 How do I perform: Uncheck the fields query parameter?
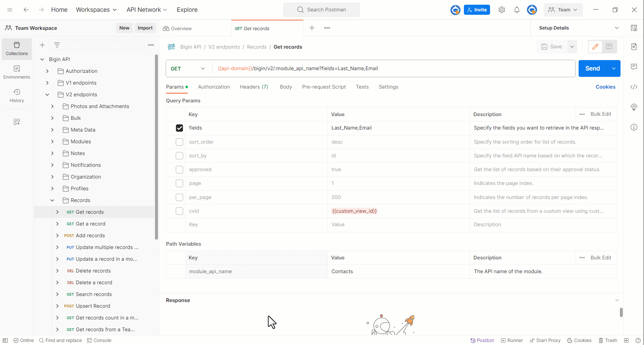click(x=179, y=128)
